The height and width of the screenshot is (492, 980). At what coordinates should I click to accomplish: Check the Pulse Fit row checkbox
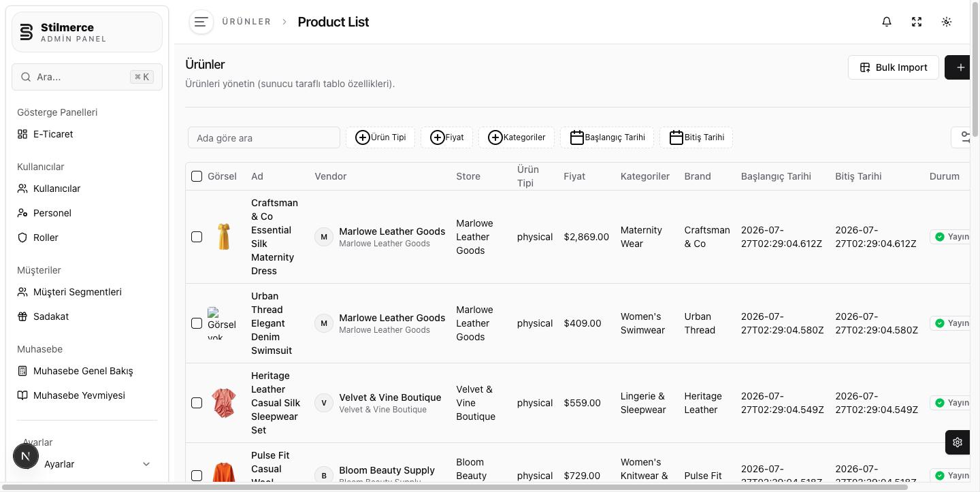pyautogui.click(x=197, y=476)
